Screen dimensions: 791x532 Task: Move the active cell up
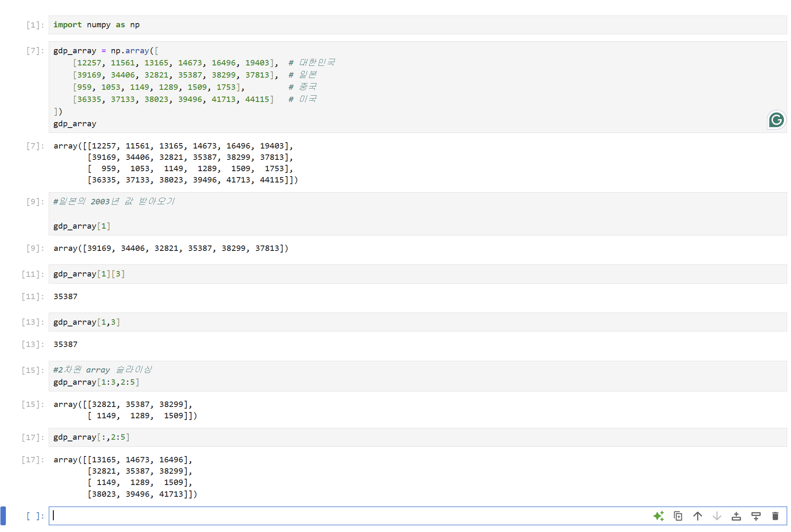click(697, 516)
